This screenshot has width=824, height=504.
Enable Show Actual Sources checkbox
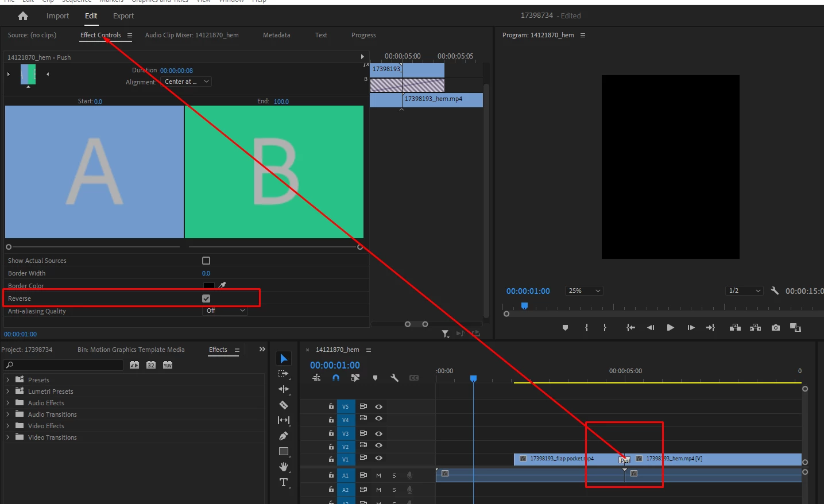pyautogui.click(x=206, y=261)
